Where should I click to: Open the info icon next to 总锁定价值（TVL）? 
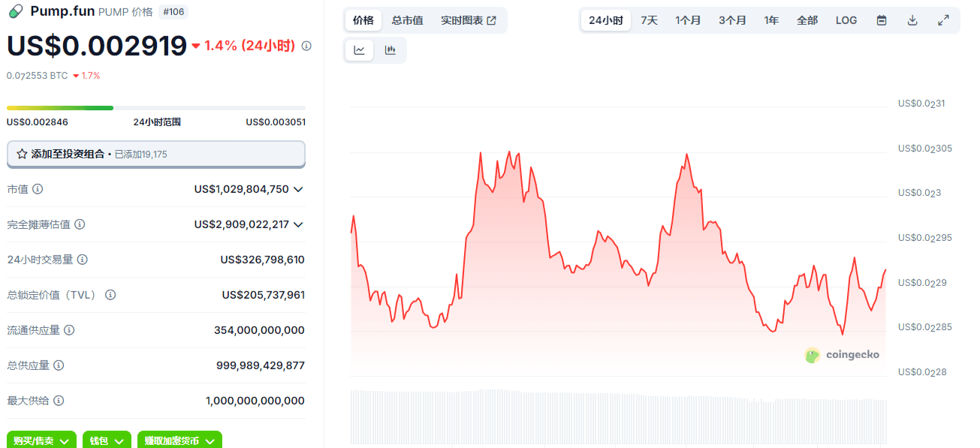coord(110,295)
